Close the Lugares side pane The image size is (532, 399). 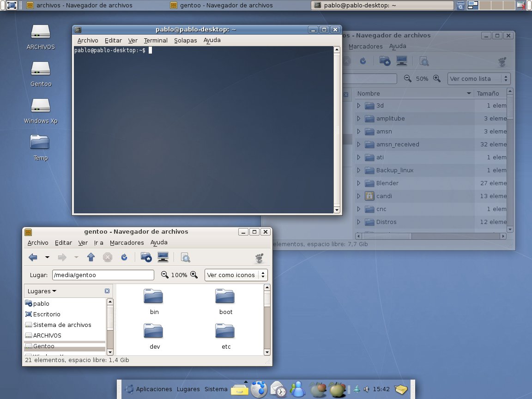point(107,291)
